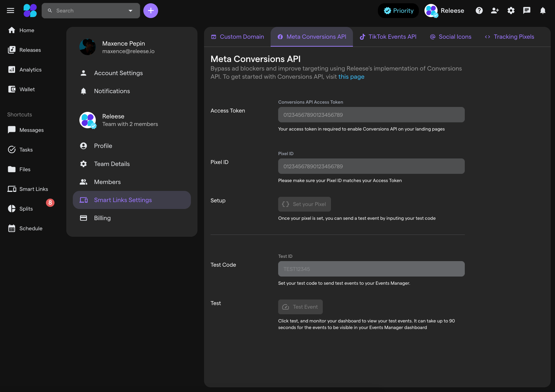
Task: Click the Test Event button
Action: click(x=300, y=307)
